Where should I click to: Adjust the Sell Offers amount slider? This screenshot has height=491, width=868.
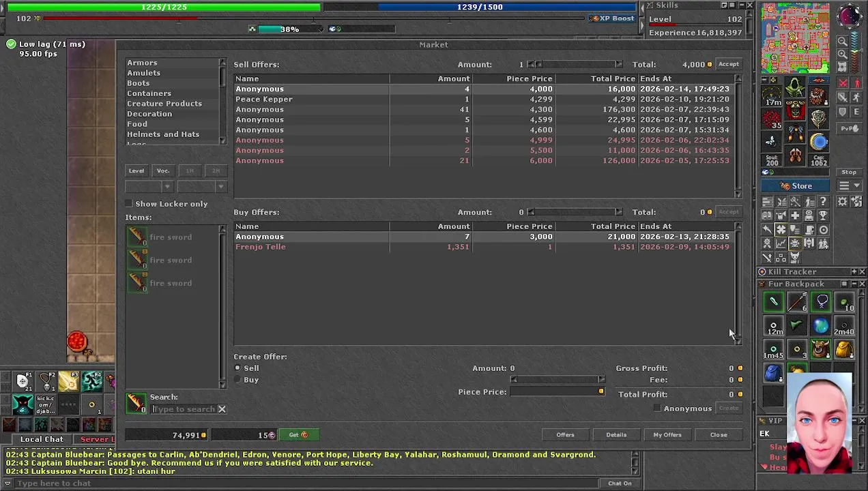pyautogui.click(x=575, y=65)
